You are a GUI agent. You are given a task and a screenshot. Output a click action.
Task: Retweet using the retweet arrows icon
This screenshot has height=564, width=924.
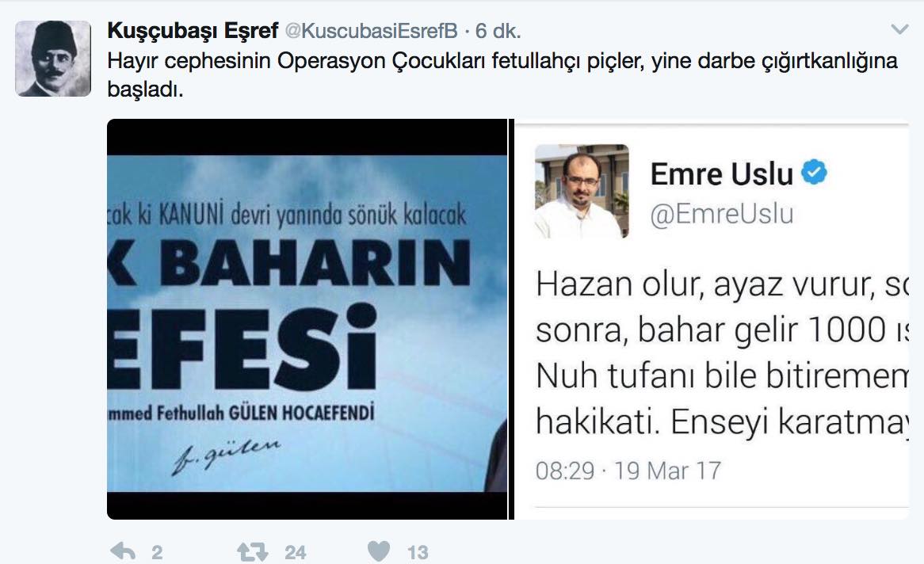point(252,552)
